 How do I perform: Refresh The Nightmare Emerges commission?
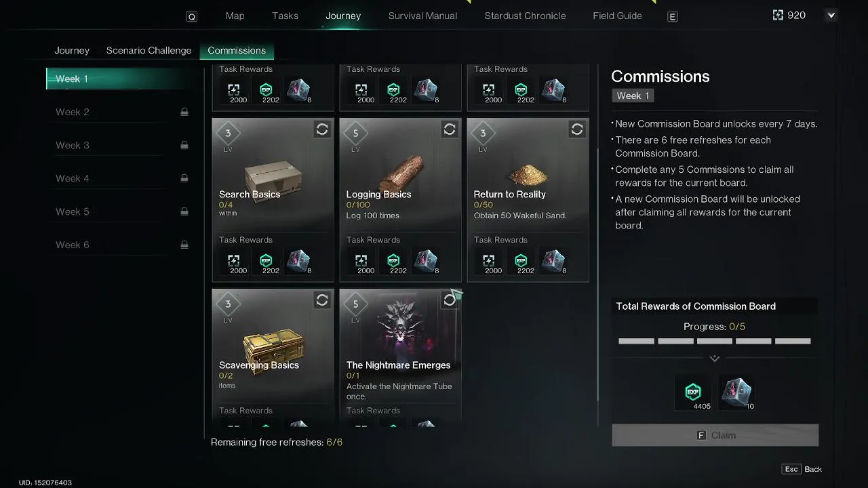[x=450, y=300]
